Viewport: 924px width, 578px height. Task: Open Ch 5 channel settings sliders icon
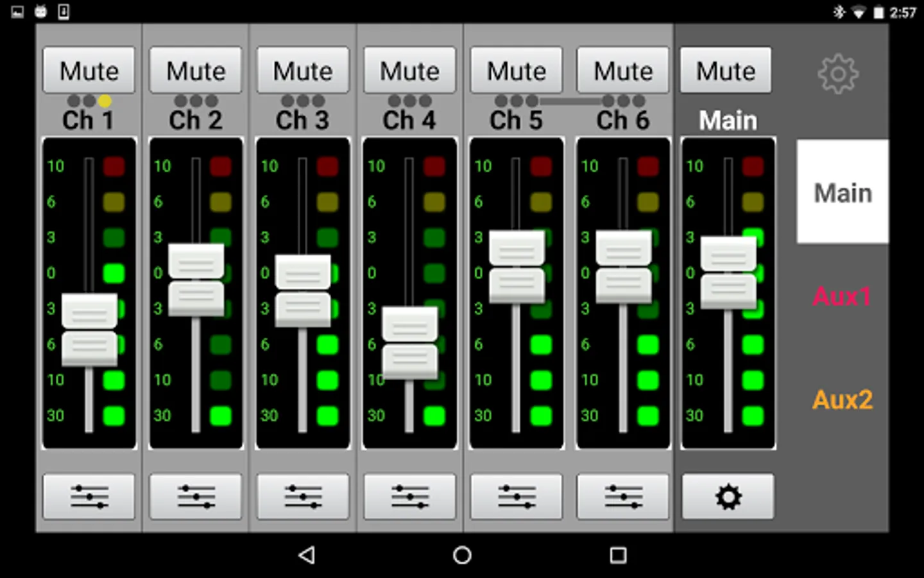click(x=517, y=496)
